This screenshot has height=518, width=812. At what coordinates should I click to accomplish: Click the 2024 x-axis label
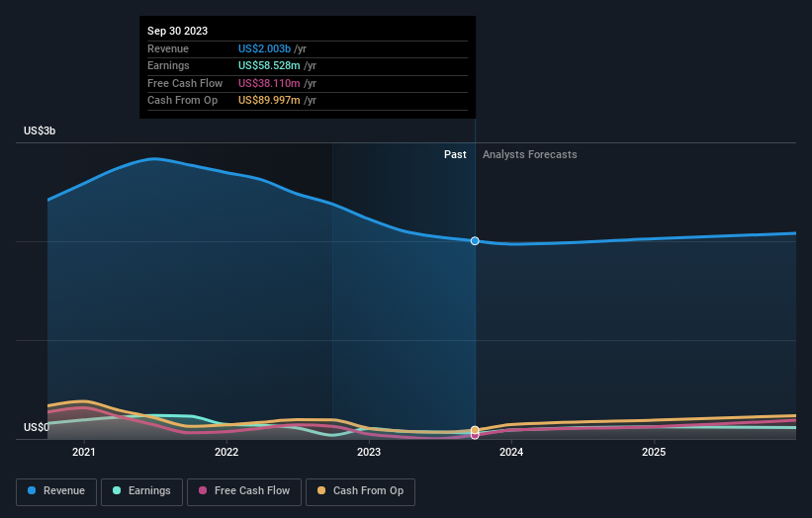pyautogui.click(x=511, y=452)
